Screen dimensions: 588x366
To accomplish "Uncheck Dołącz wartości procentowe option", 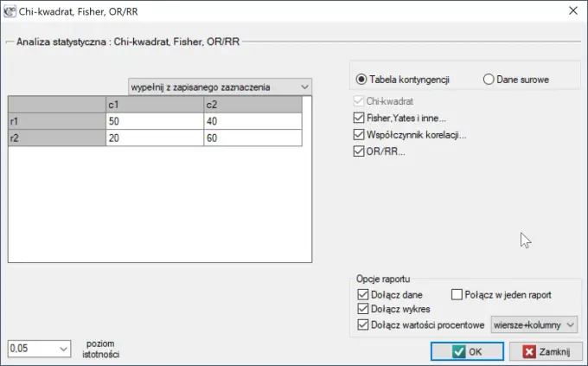I will (x=363, y=324).
